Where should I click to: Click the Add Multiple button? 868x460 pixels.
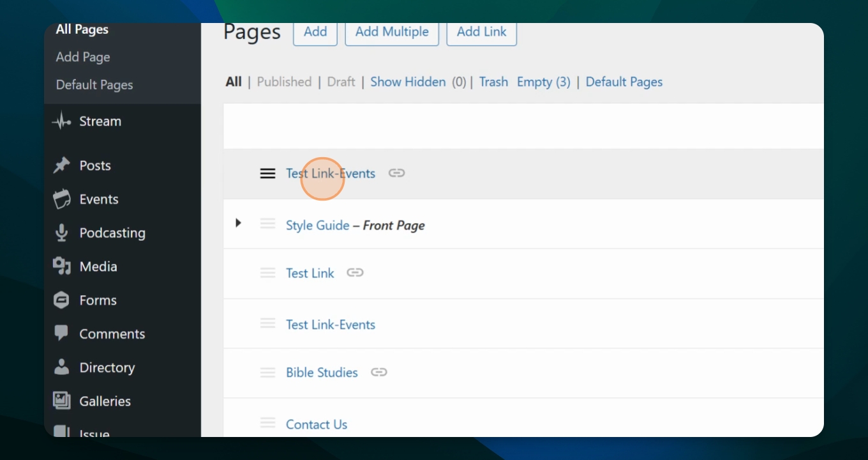[392, 33]
